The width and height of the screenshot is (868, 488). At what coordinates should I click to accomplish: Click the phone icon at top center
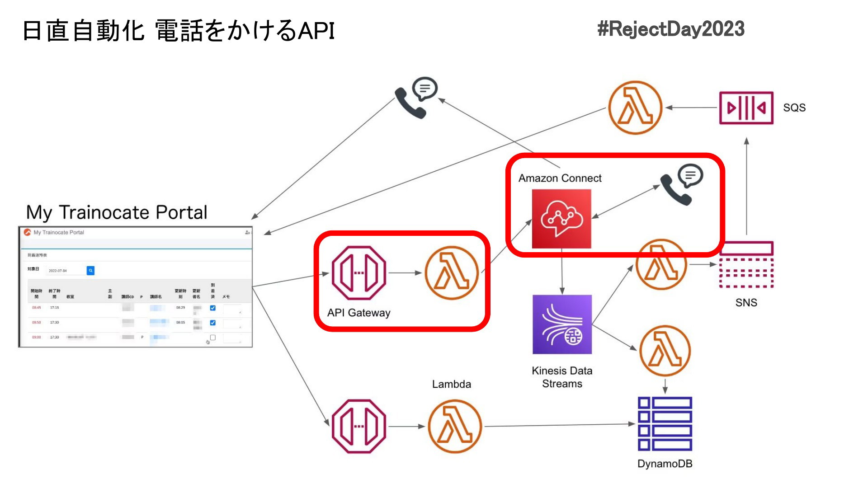[416, 98]
